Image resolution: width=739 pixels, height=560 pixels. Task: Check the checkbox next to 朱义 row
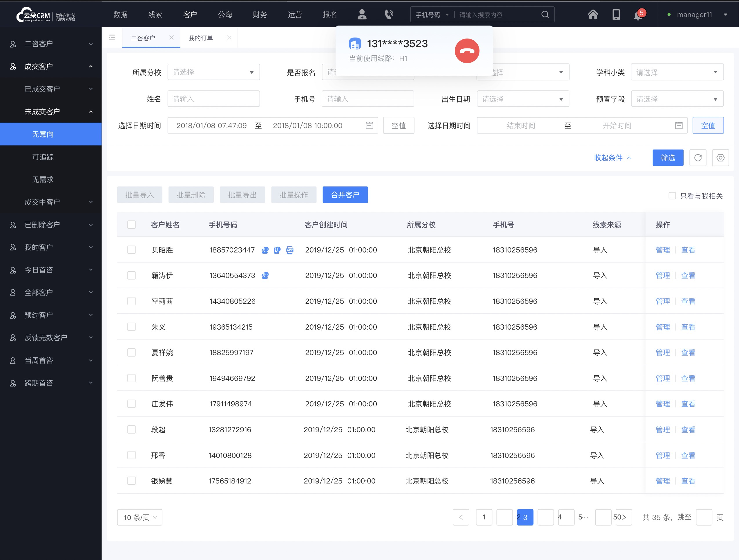[132, 327]
